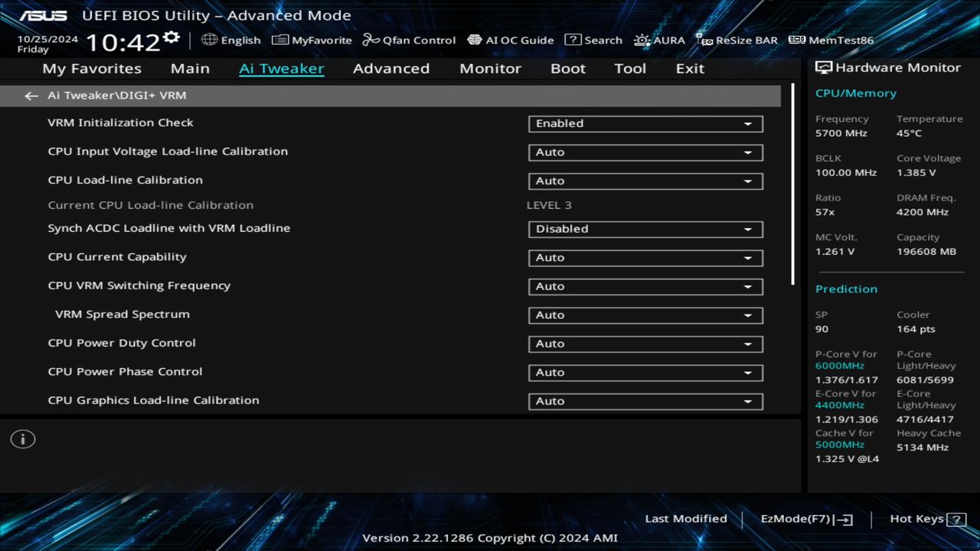The image size is (980, 551).
Task: Switch to the Advanced menu tab
Action: pos(391,68)
